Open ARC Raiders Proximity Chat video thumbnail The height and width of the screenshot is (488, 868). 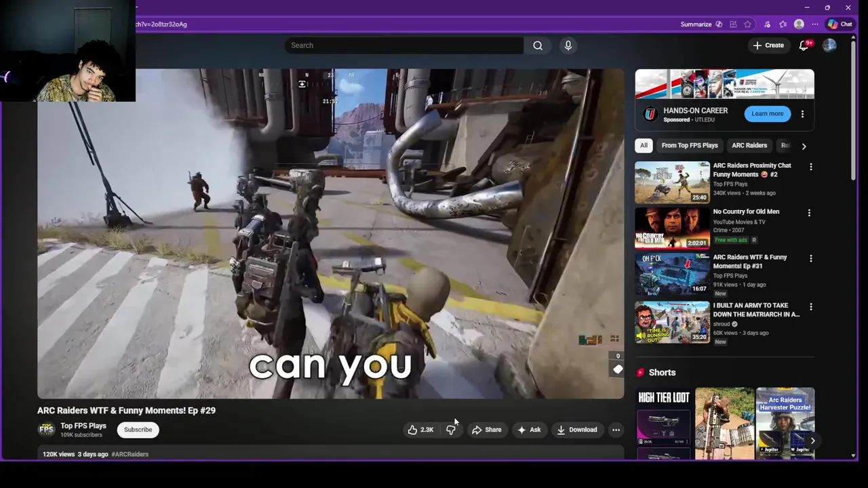coord(672,182)
